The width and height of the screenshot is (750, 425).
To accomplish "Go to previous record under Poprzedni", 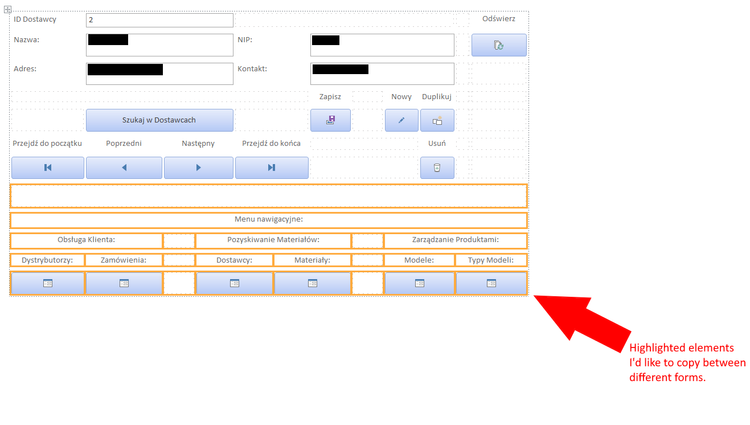I will coord(124,168).
